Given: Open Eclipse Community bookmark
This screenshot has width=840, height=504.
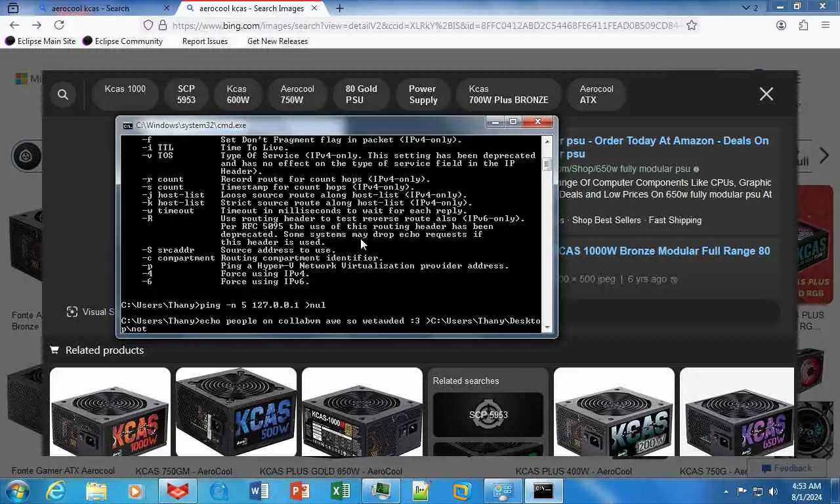Looking at the screenshot, I should pos(123,41).
